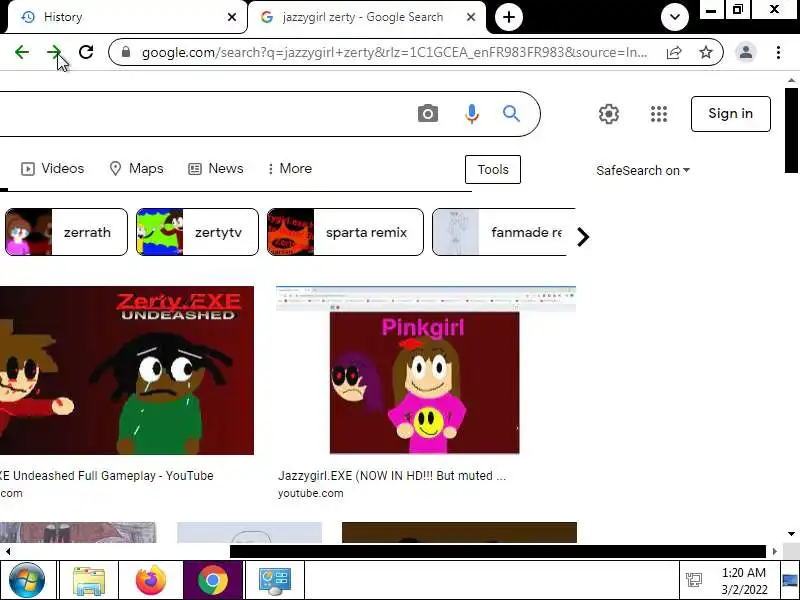Submit search with magnifier icon
Viewport: 800px width, 600px height.
point(511,113)
